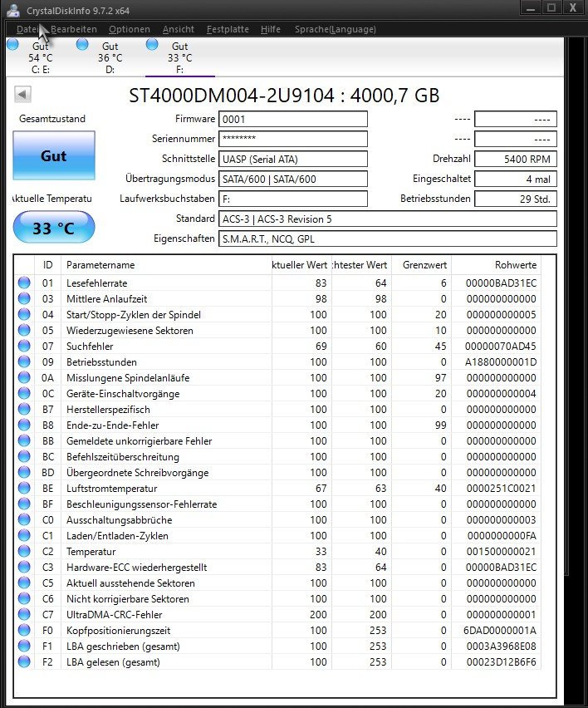Image resolution: width=588 pixels, height=708 pixels.
Task: Select the Suchfehler parameter name
Action: tap(90, 347)
